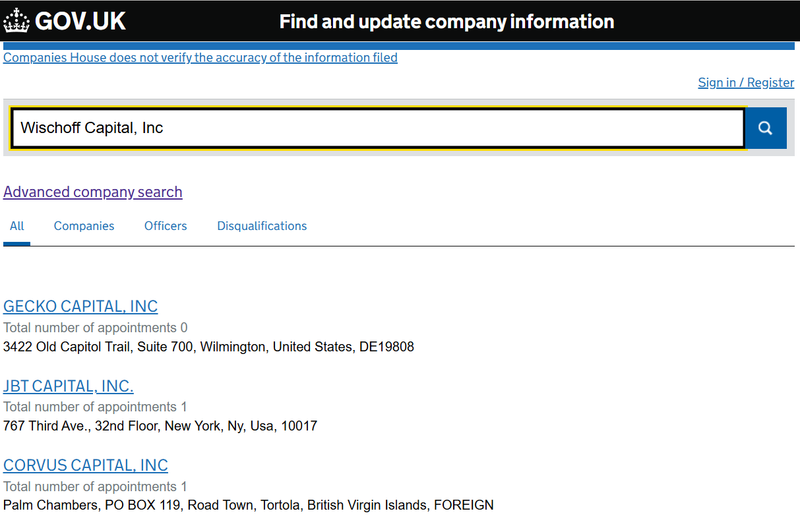Switch to the Companies tab

[x=84, y=226]
